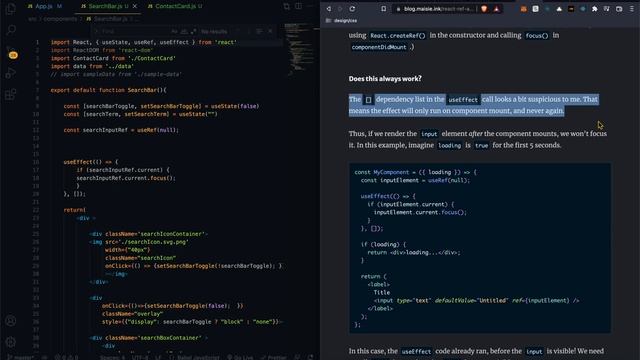Open Run and Debug view
The width and height of the screenshot is (640, 360).
pos(11,73)
